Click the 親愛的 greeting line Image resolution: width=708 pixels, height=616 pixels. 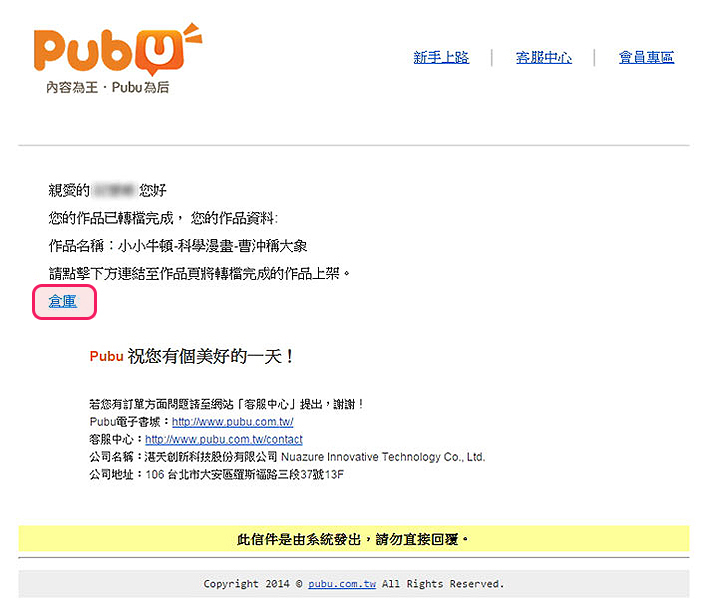pos(107,191)
